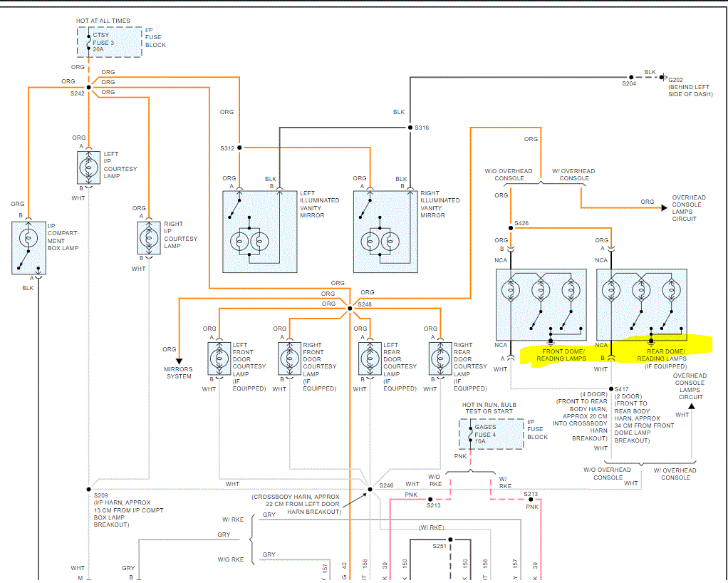Select the S248 splice junction
The image size is (728, 583).
tap(350, 308)
